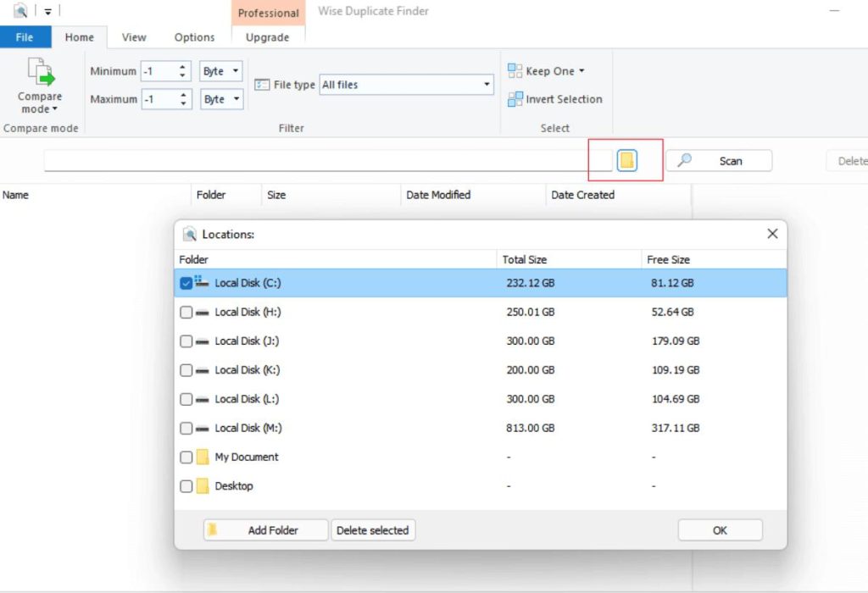
Task: Sort results by Date Modified column header
Action: [473, 195]
